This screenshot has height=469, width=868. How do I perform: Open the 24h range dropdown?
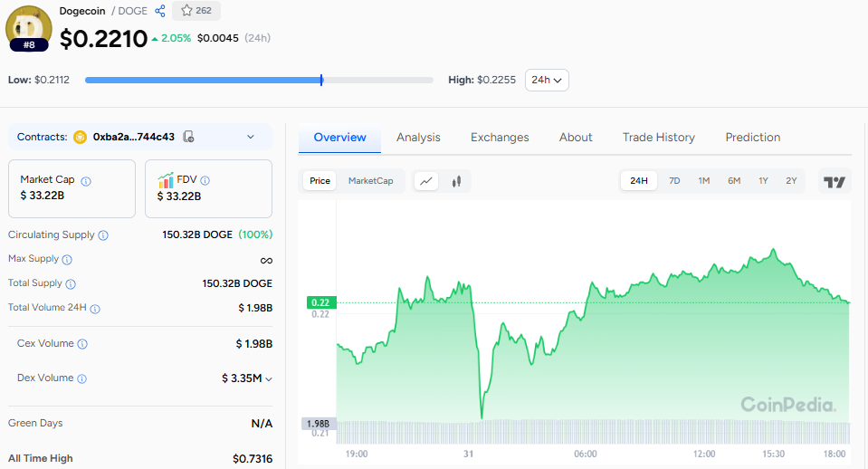click(547, 80)
